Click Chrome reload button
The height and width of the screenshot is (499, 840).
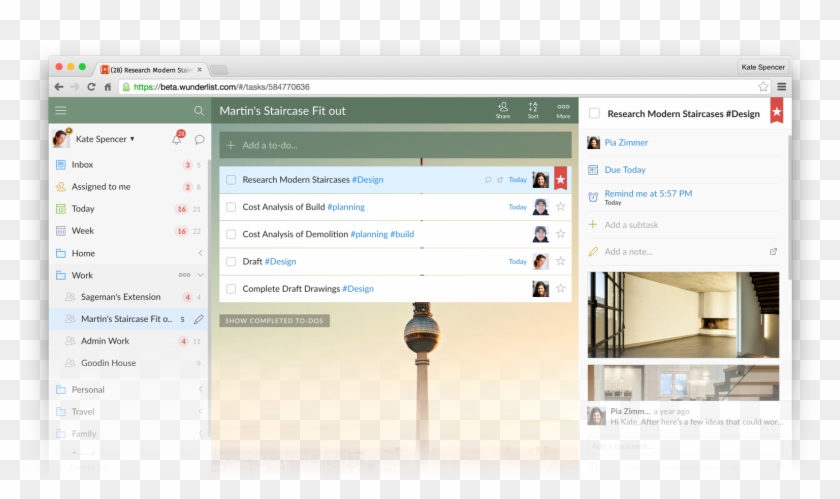tap(91, 87)
